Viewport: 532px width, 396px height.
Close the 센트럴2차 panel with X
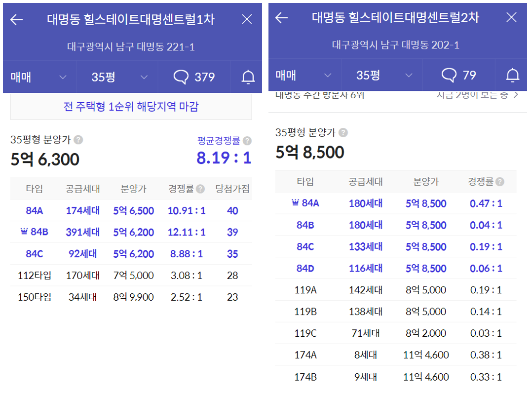[511, 17]
